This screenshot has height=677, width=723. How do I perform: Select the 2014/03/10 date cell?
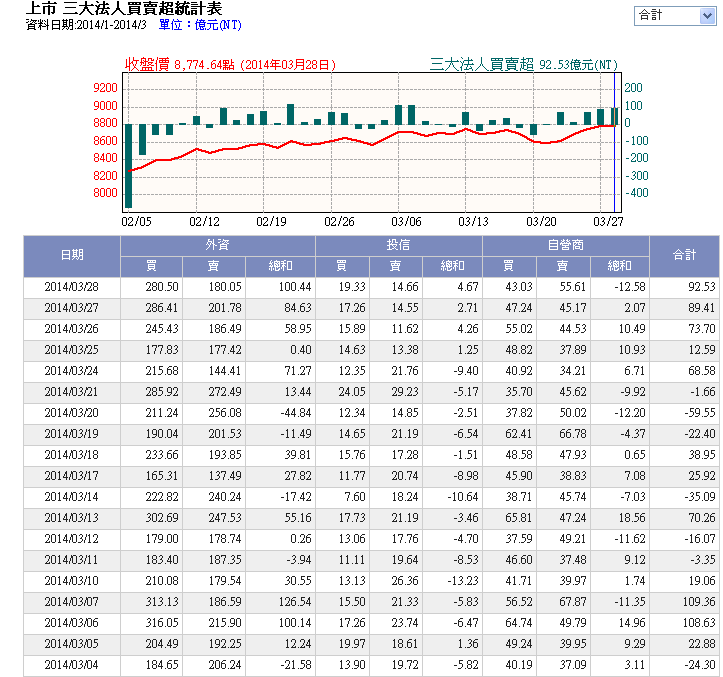71,581
